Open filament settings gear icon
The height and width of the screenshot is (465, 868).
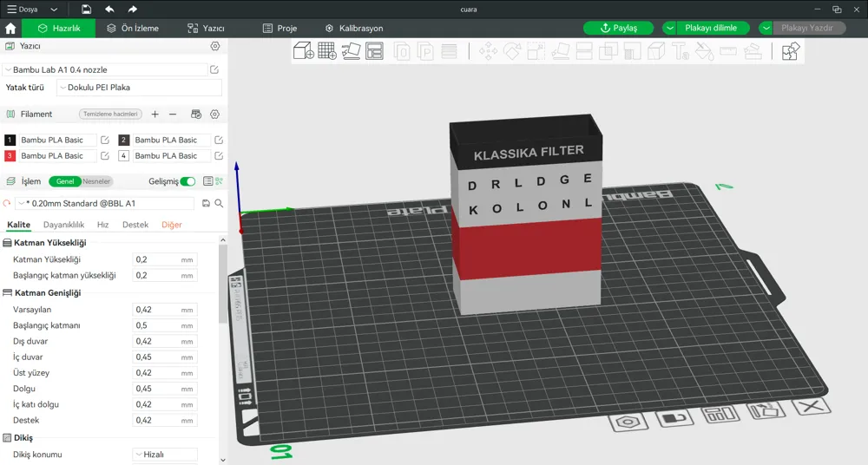point(214,114)
